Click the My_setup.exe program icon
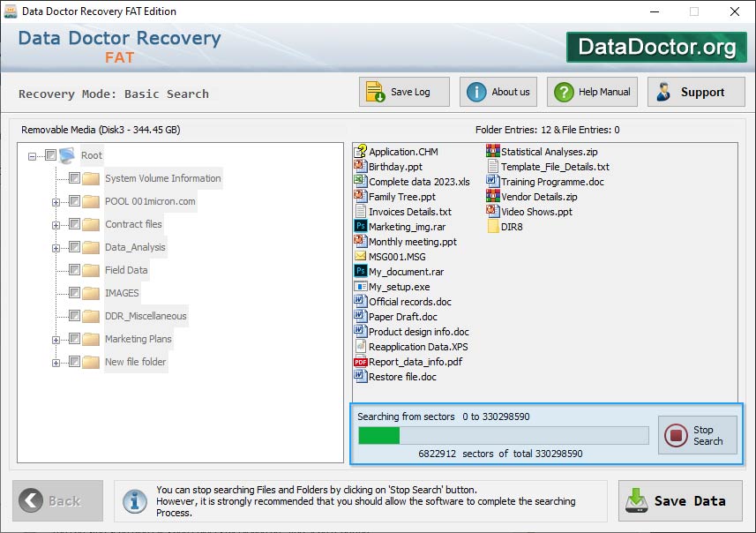 tap(360, 287)
